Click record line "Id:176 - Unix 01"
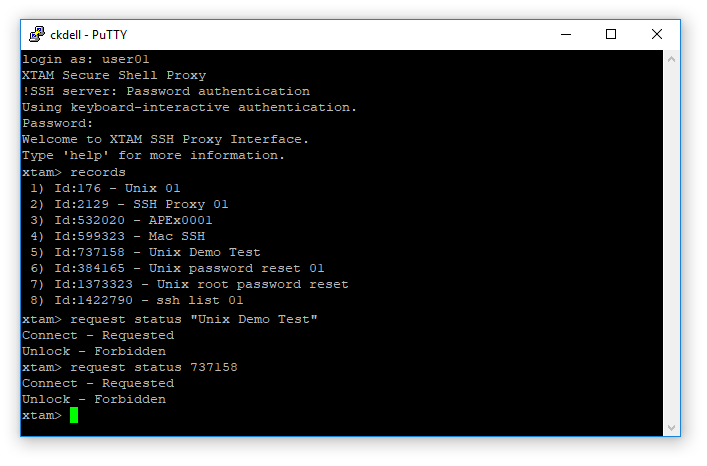The width and height of the screenshot is (707, 466). pos(118,188)
